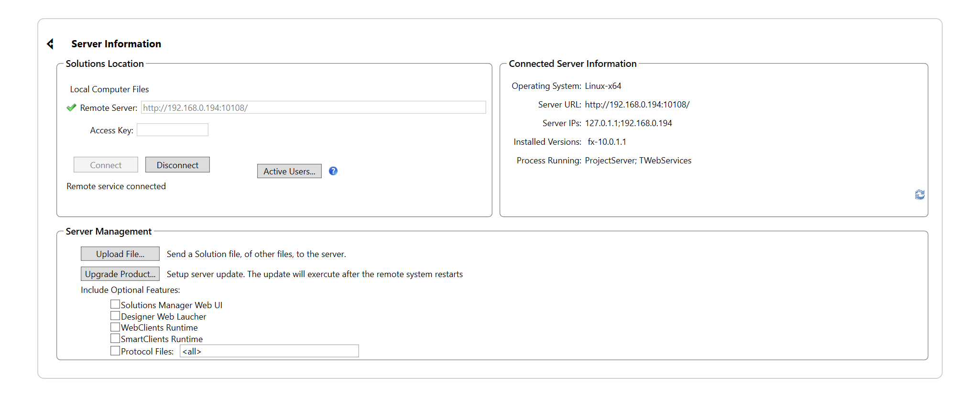Click the Server URL value in Connected Server Information
The height and width of the screenshot is (397, 980).
637,105
